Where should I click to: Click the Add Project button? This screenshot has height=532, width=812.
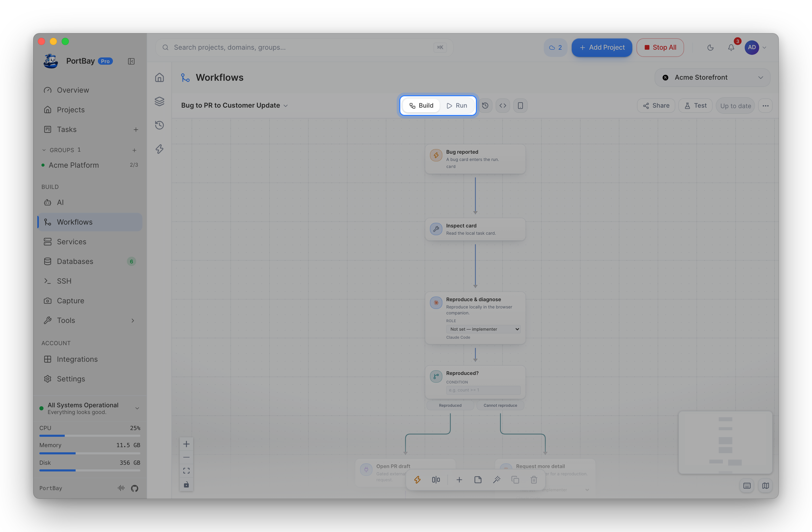[602, 47]
